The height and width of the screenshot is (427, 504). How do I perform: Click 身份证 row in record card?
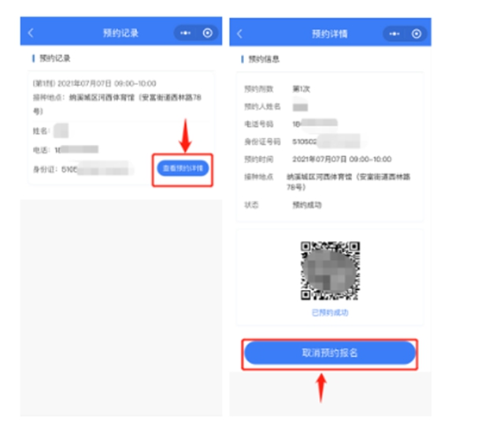pos(83,169)
